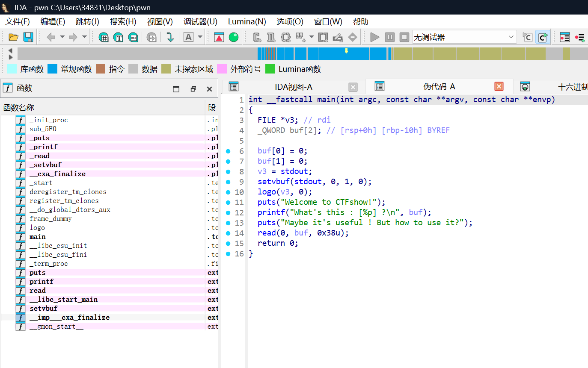The width and height of the screenshot is (588, 368).
Task: Pause the process with the pause button
Action: [389, 37]
